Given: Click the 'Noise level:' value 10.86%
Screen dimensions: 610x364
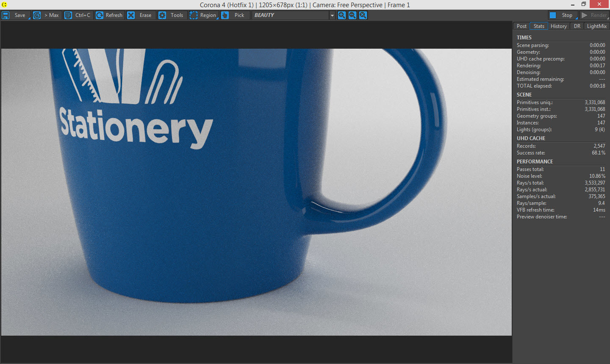Looking at the screenshot, I should pos(597,176).
